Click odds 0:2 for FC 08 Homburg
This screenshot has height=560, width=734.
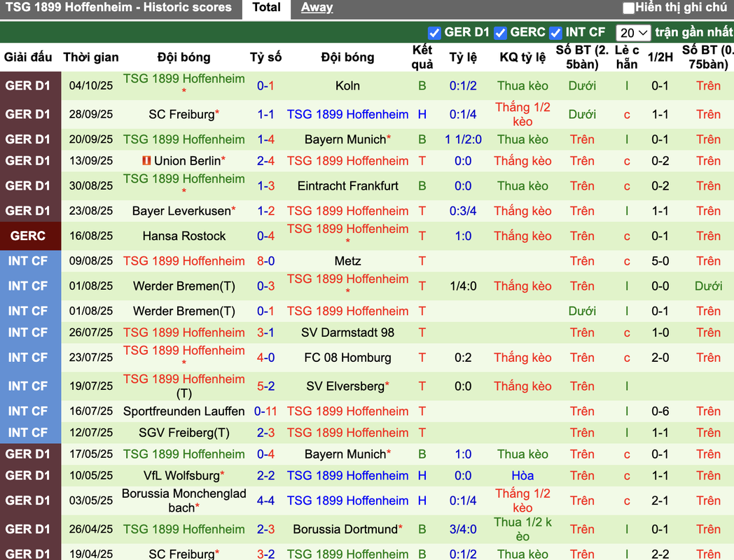463,358
